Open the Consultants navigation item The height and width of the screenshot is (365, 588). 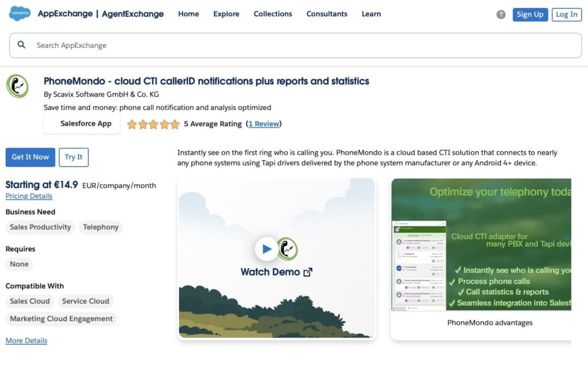pos(327,14)
